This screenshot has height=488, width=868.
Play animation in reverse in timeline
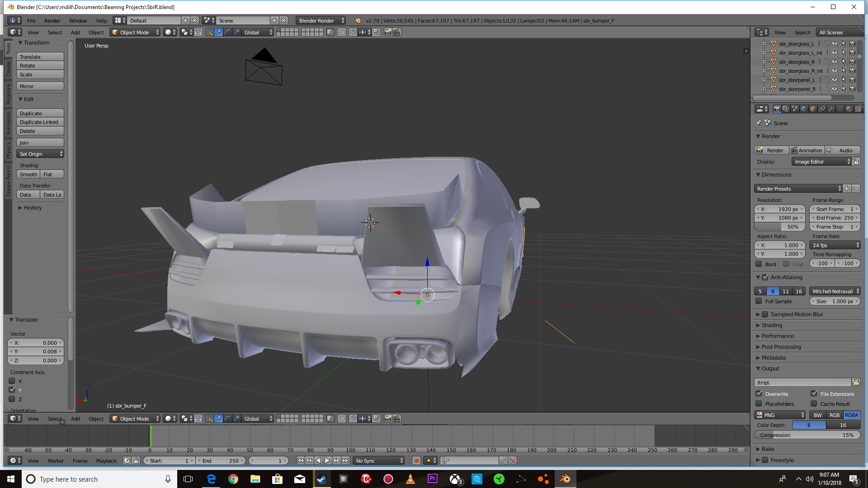tap(318, 461)
